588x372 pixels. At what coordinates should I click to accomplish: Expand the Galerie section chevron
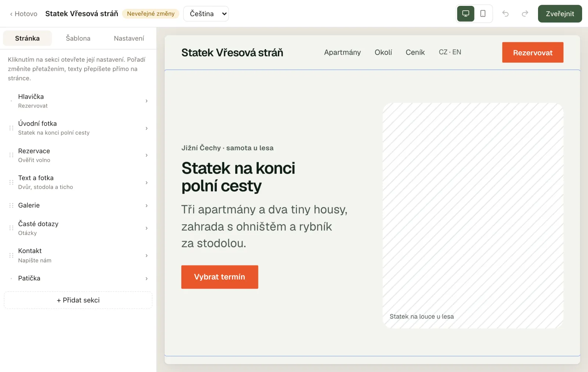tap(146, 206)
